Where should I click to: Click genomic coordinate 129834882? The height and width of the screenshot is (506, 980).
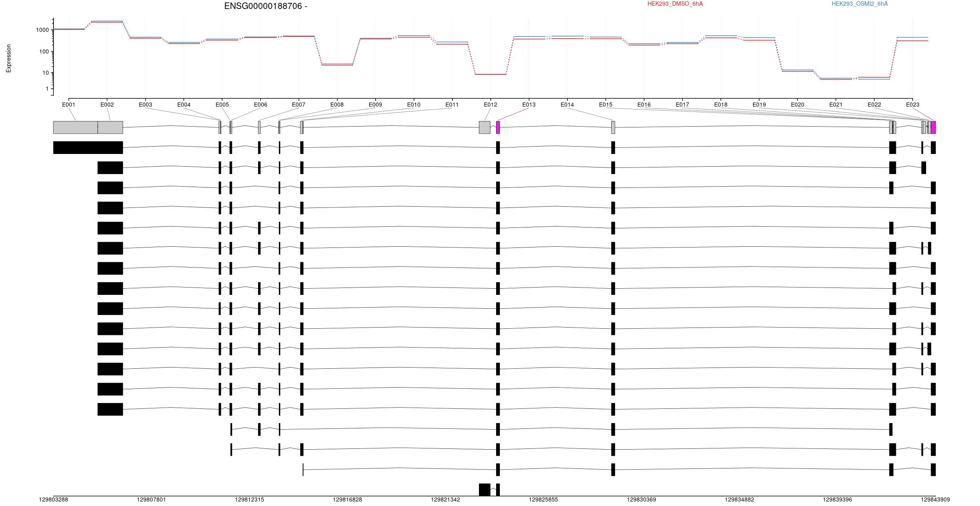[739, 499]
